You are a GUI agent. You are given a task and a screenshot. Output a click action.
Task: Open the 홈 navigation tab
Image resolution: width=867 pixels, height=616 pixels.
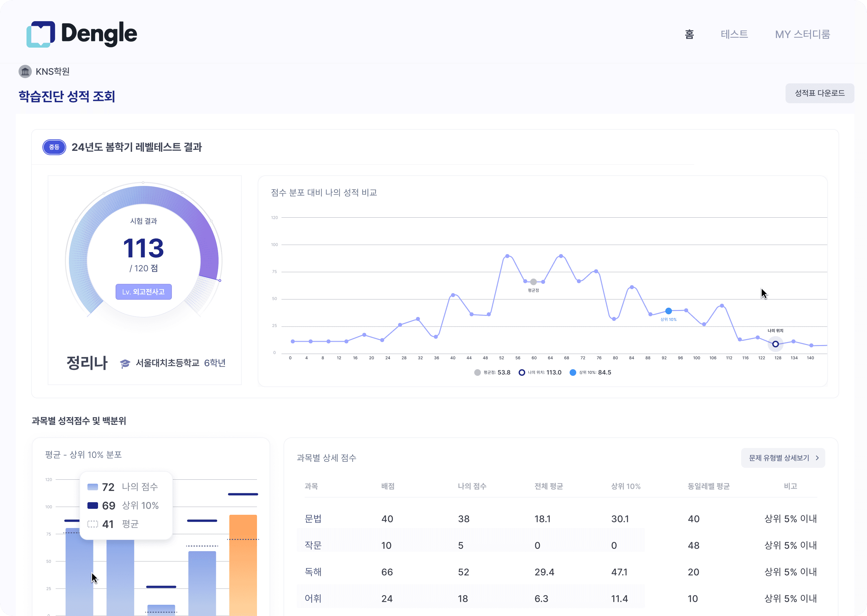pos(689,34)
